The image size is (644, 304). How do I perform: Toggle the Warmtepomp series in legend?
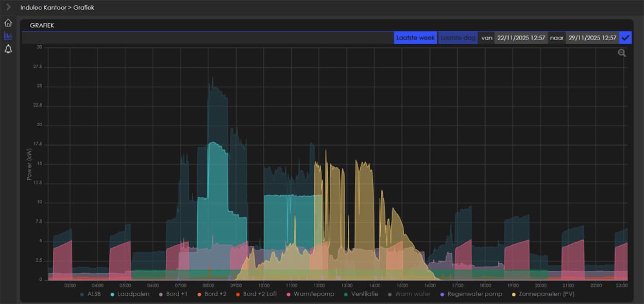point(310,294)
